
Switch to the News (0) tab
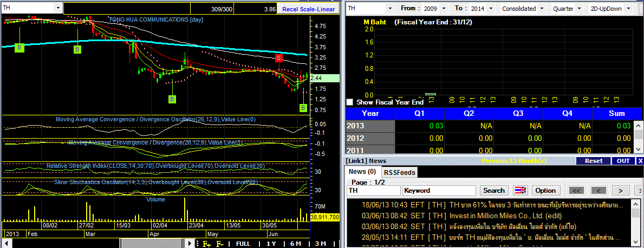[x=363, y=172]
